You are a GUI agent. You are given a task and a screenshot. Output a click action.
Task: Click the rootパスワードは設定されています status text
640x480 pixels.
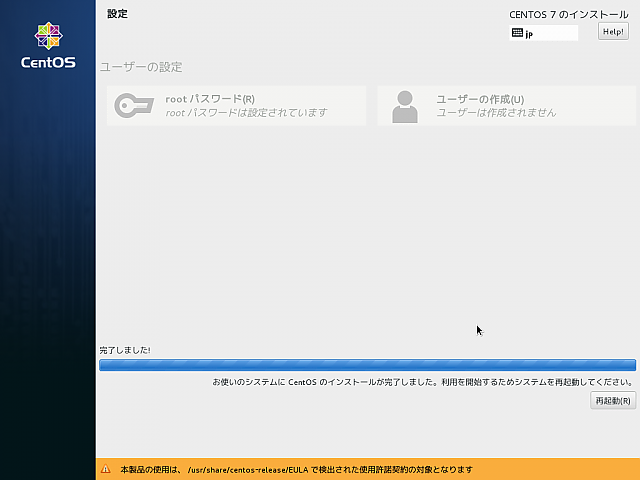click(246, 113)
